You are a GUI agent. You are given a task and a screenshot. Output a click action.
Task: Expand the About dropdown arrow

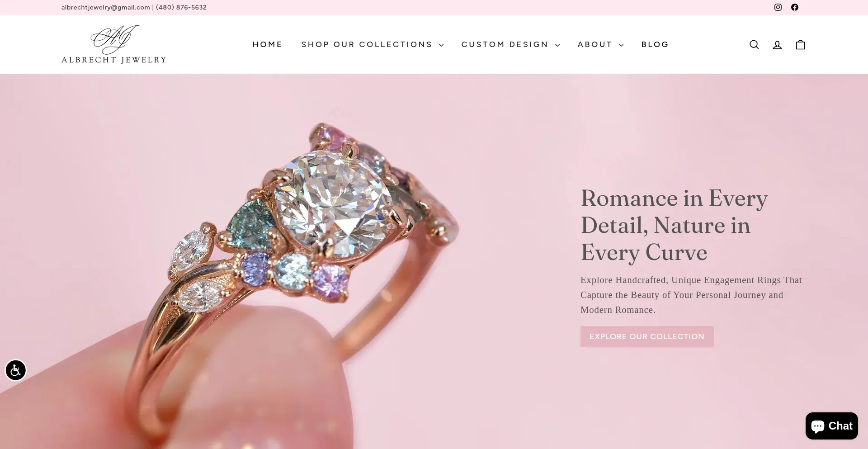[x=621, y=45]
